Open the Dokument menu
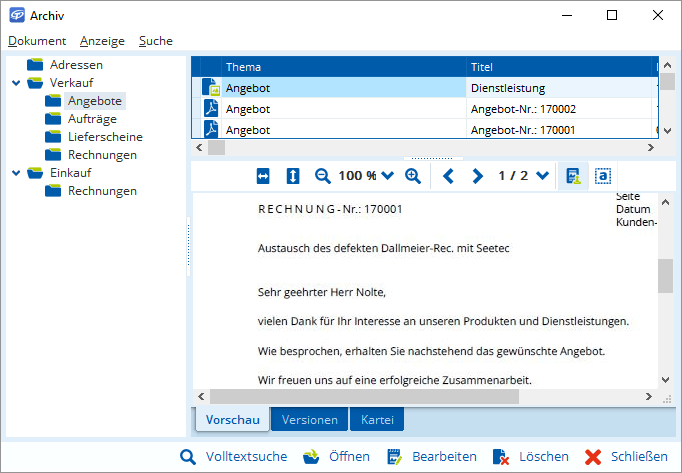682x473 pixels. click(x=37, y=41)
